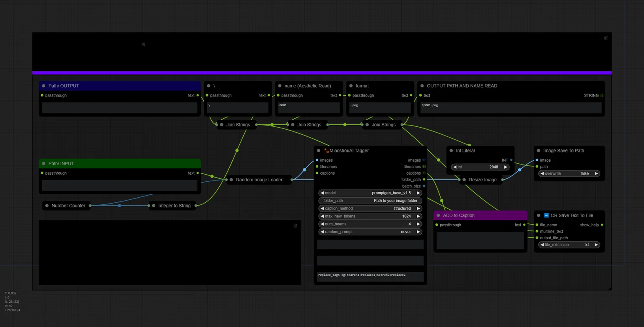Decrease Int Literal value with left arrow
Viewport: 644px width, 327px height.
454,167
